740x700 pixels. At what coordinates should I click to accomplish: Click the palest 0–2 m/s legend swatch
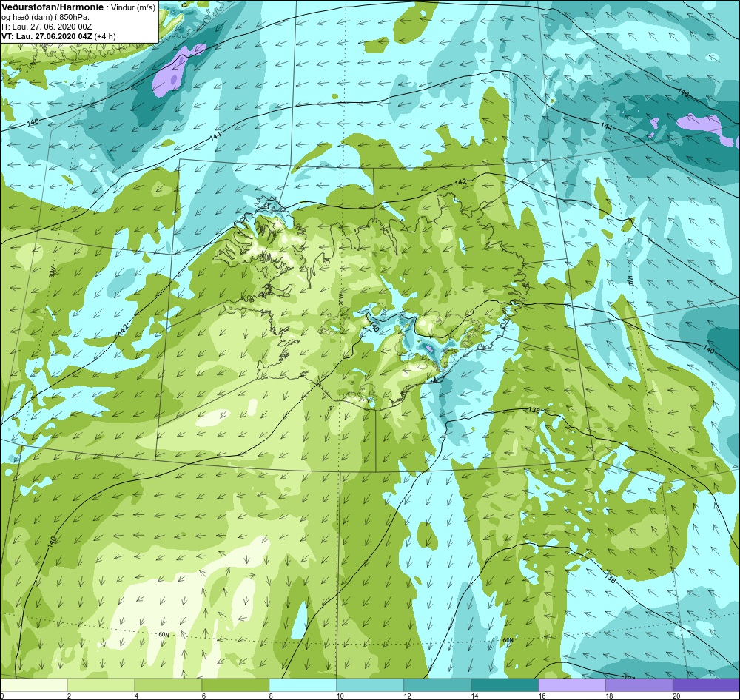(33, 684)
